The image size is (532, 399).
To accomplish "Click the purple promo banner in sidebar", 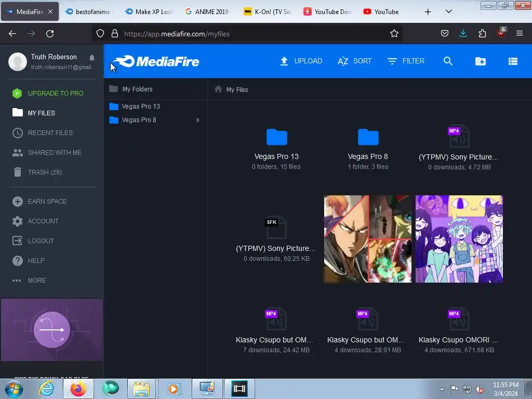I will (52, 330).
